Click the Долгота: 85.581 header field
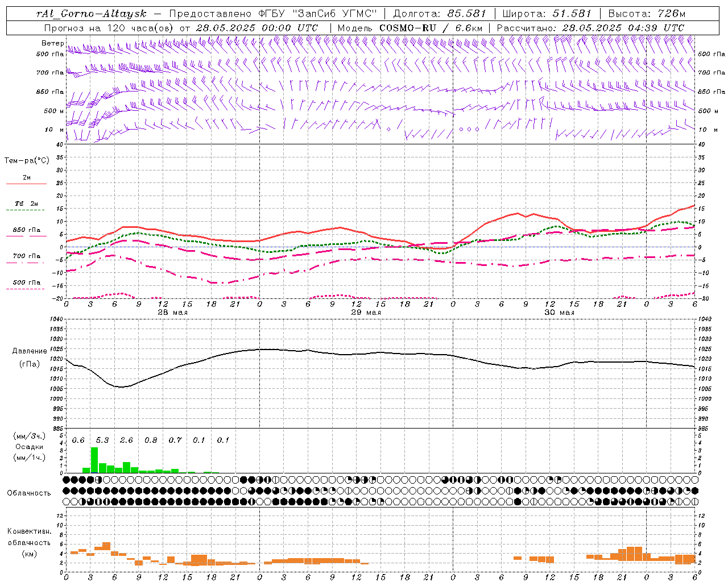Image resolution: width=728 pixels, height=582 pixels. [x=440, y=14]
